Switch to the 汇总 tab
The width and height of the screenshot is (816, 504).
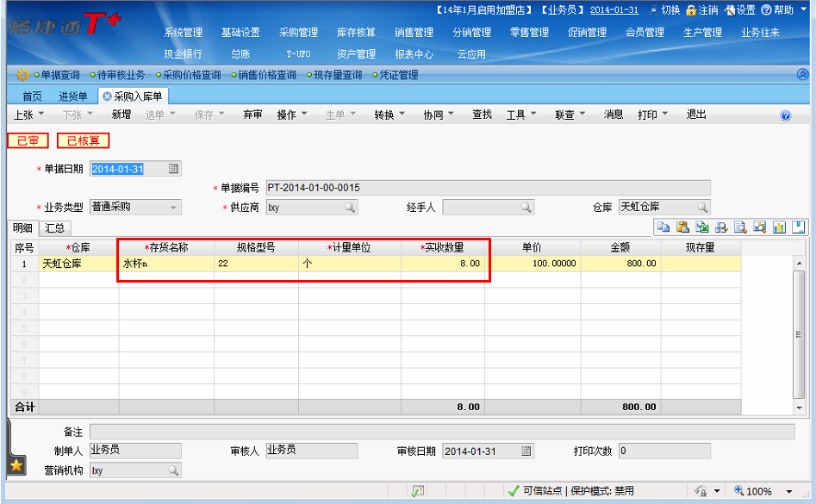pyautogui.click(x=54, y=227)
